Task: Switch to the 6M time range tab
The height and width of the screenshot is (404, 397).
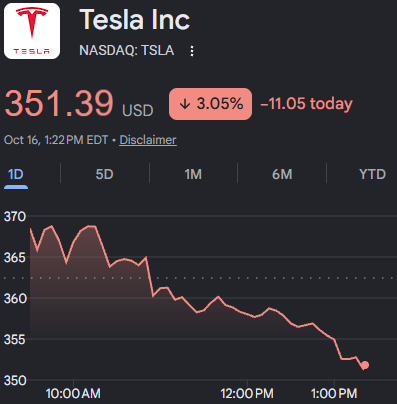Action: click(282, 174)
